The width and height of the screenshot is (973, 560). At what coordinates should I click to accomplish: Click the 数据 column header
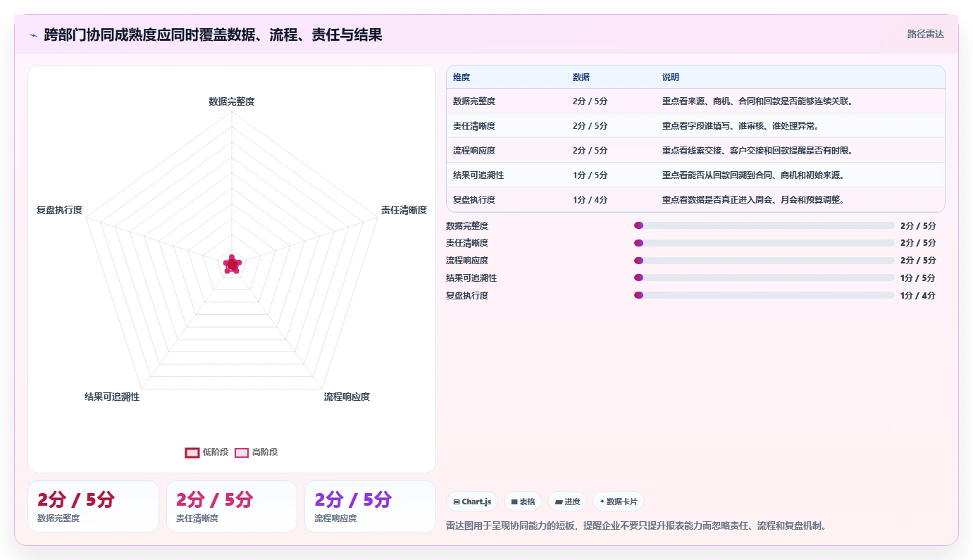(581, 77)
